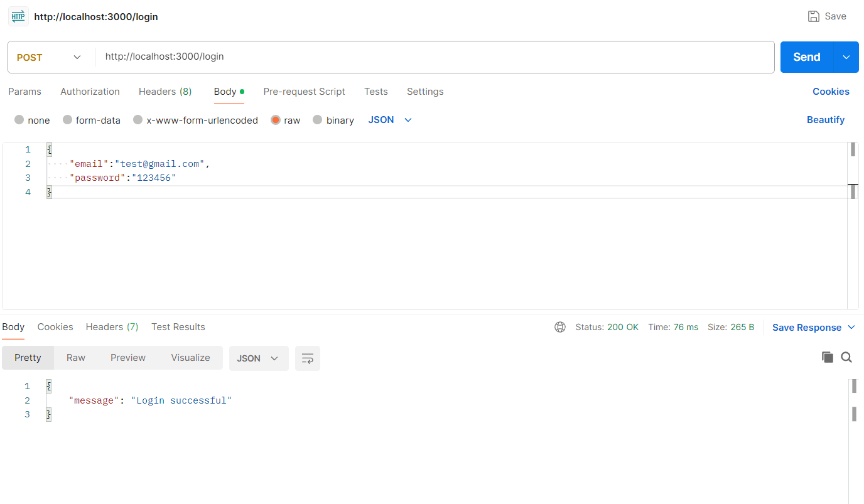
Task: Open the response language dropdown showing JSON
Action: pos(258,357)
